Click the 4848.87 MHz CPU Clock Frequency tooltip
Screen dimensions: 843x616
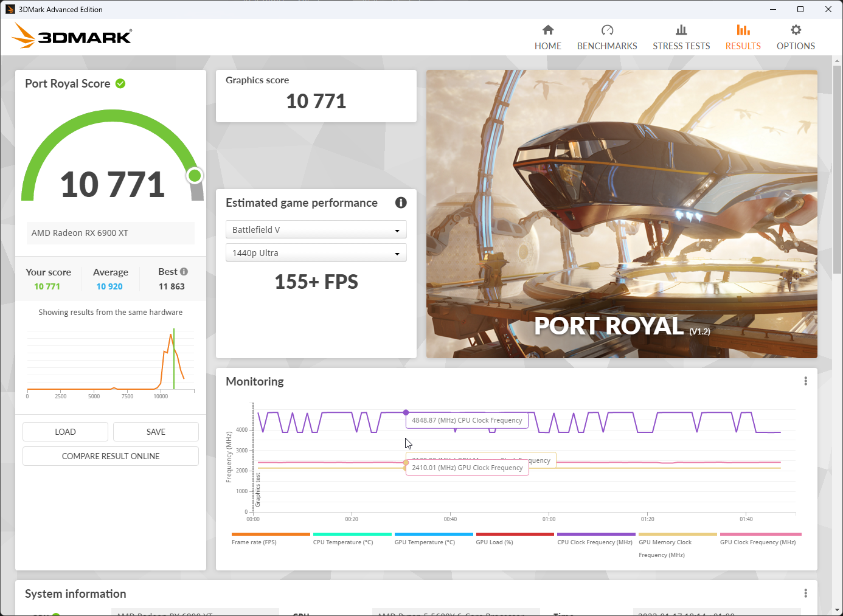point(467,420)
